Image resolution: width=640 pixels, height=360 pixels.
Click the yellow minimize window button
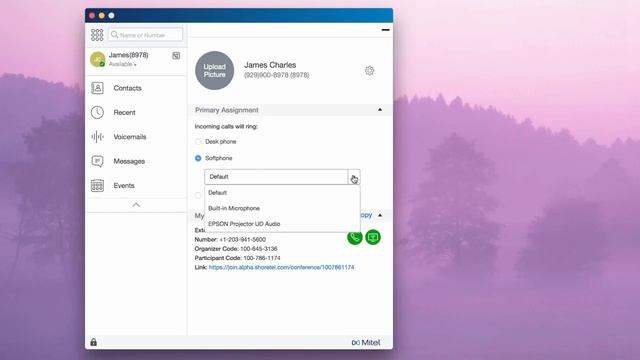pyautogui.click(x=102, y=16)
